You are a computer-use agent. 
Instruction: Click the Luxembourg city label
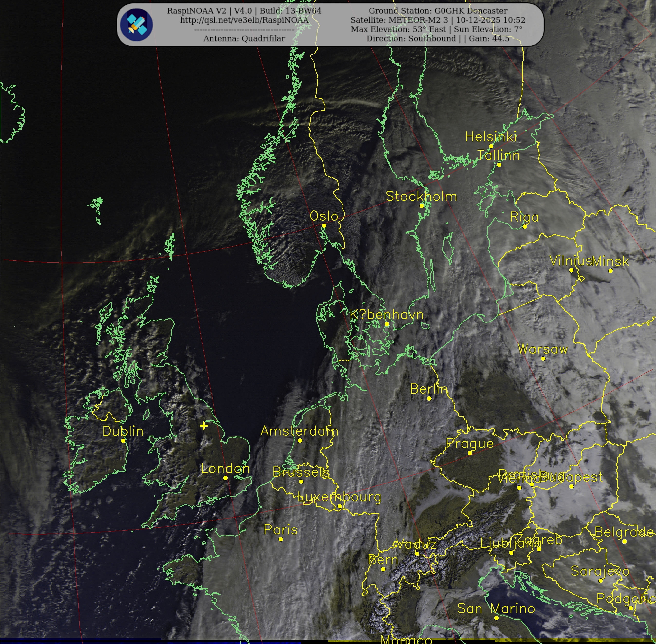[340, 497]
